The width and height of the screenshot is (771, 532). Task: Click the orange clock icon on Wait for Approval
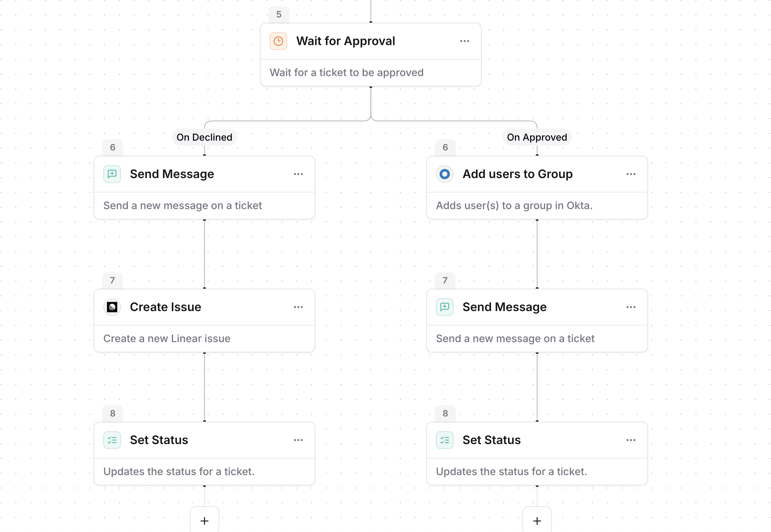coord(278,41)
